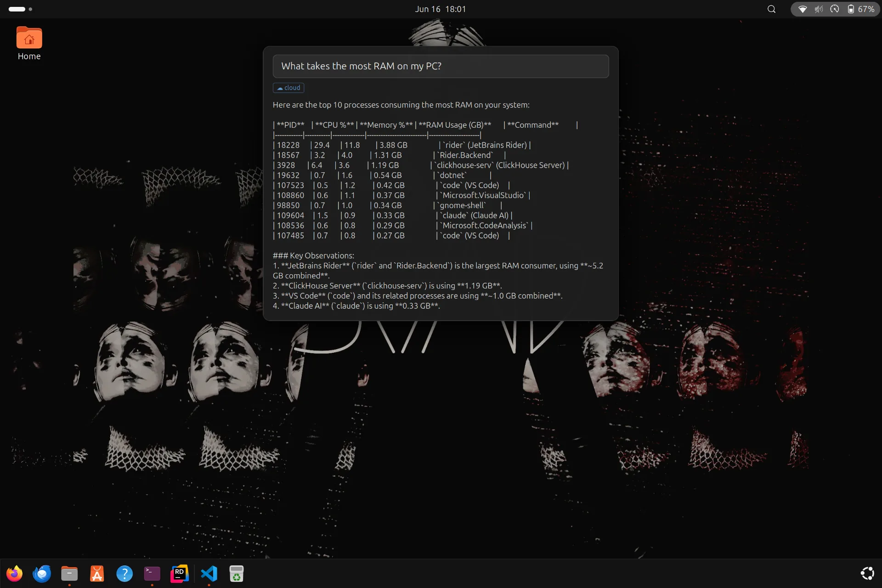The height and width of the screenshot is (588, 882).
Task: Click the muted volume icon in tray
Action: [x=819, y=9]
